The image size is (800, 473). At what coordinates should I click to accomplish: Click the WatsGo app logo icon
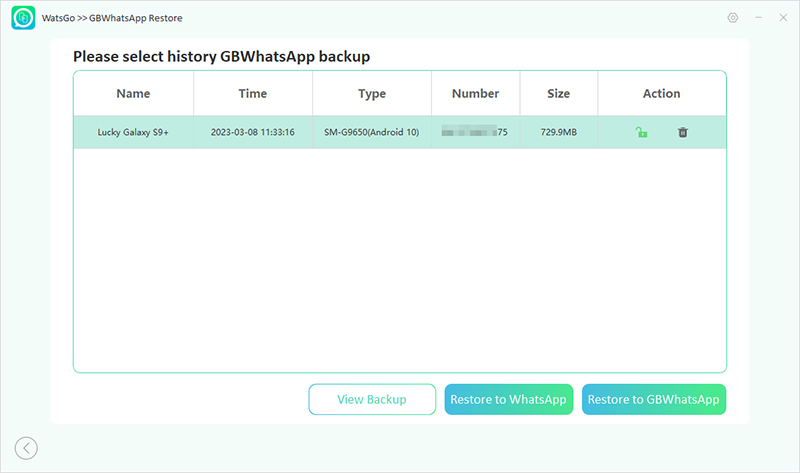23,18
